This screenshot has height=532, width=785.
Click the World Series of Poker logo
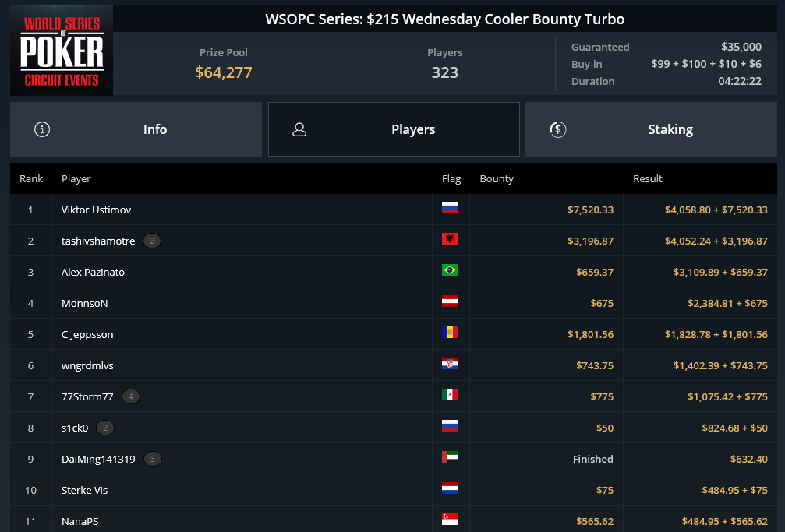pos(62,51)
